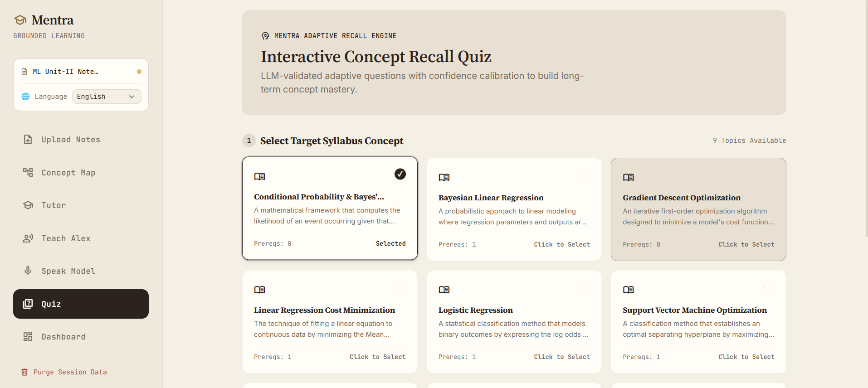The width and height of the screenshot is (868, 388).
Task: Click the Concept Map diagram icon
Action: 28,172
